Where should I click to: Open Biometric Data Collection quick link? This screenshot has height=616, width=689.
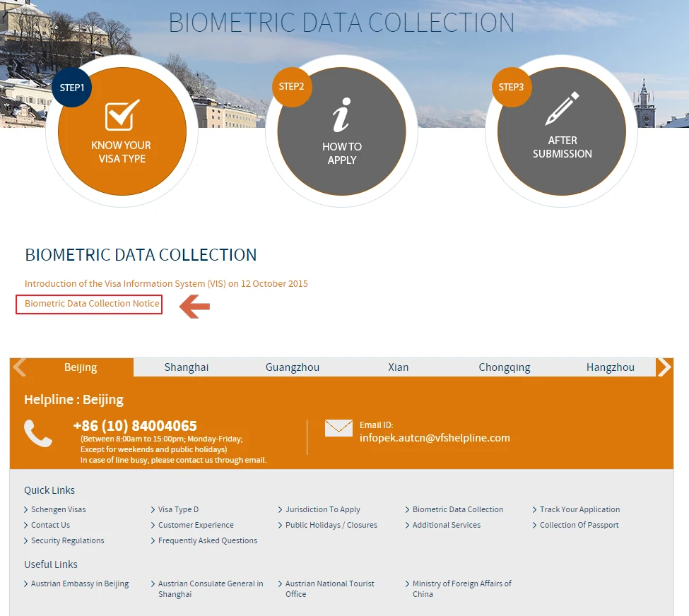click(457, 509)
